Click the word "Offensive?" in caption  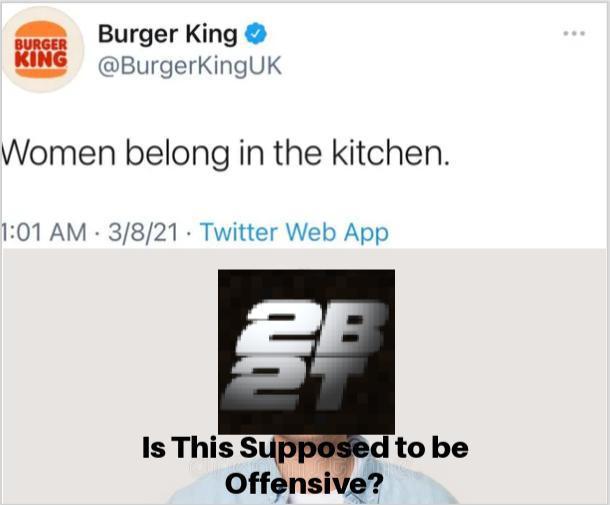click(304, 483)
